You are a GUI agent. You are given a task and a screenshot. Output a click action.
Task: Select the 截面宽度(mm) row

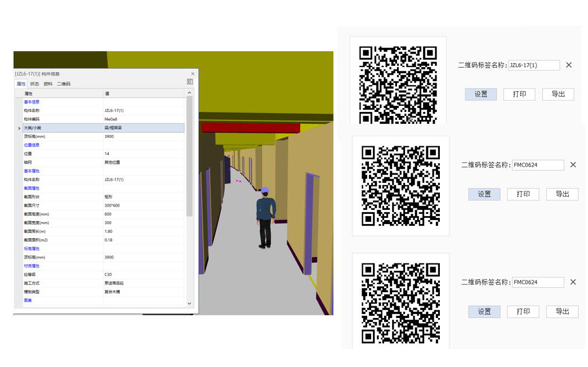click(x=104, y=223)
